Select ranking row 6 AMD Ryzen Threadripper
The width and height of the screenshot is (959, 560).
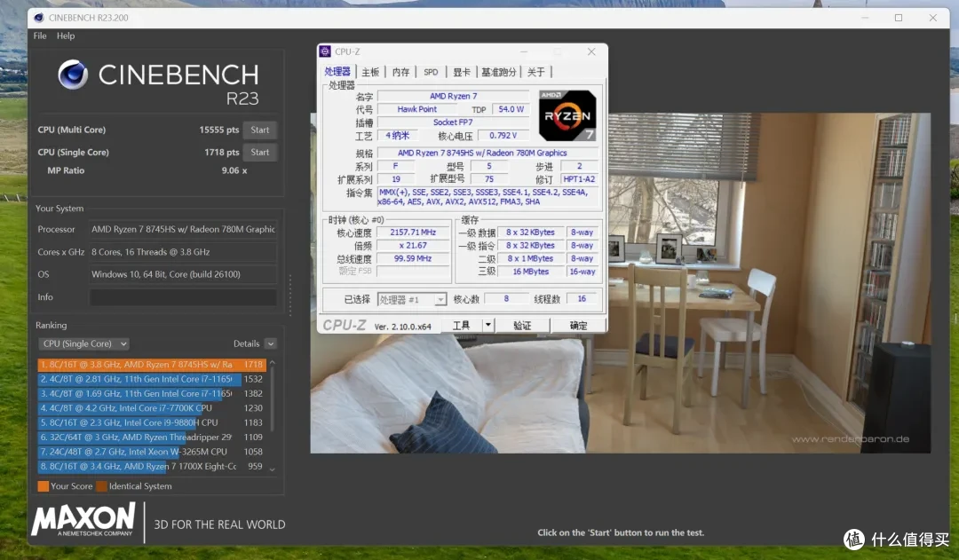(x=152, y=438)
